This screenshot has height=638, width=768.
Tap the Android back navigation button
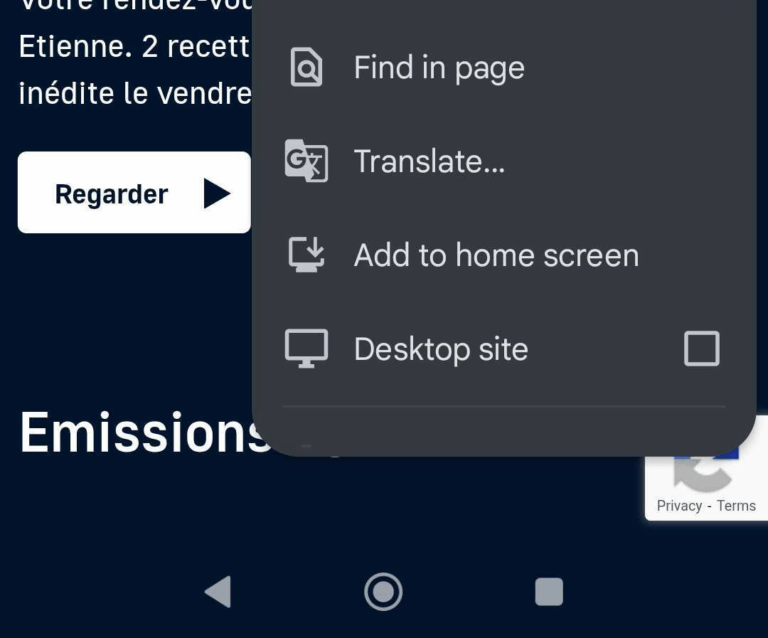pos(217,592)
